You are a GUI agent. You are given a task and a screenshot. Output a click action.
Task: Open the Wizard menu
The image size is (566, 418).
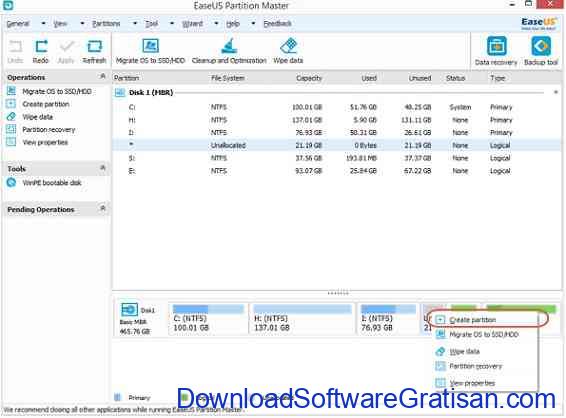pyautogui.click(x=192, y=24)
